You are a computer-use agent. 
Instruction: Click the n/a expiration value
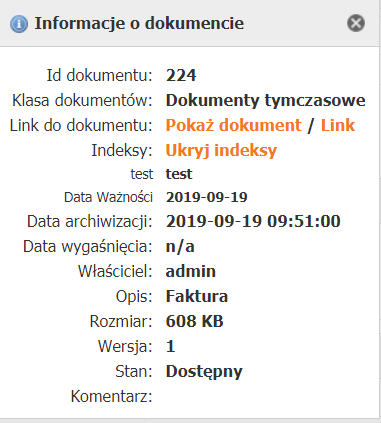coord(180,247)
